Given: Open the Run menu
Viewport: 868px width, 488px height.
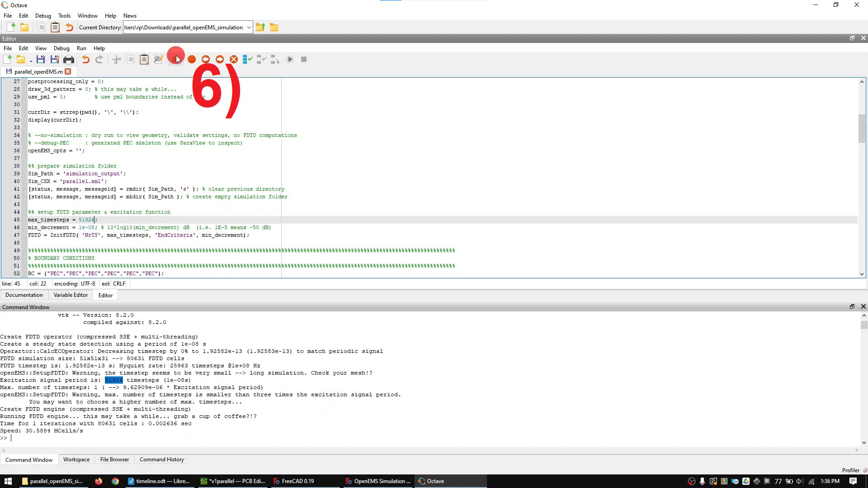Looking at the screenshot, I should [82, 48].
